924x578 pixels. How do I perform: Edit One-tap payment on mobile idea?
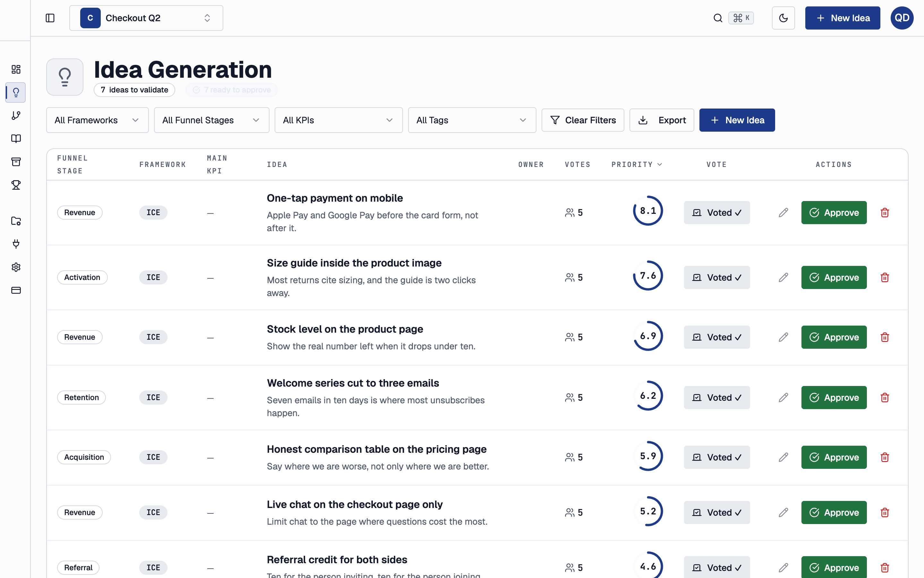[x=783, y=213]
